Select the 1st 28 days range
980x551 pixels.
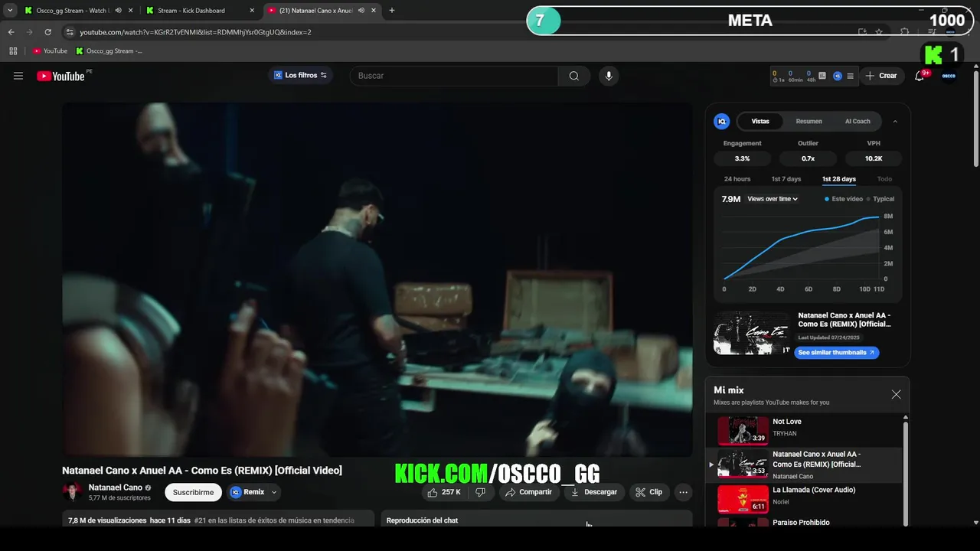tap(839, 179)
